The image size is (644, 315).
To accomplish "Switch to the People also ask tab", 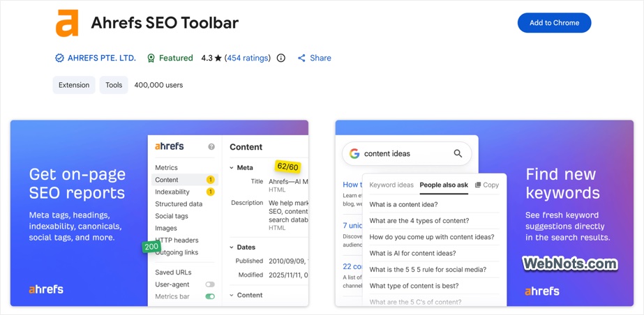I will pyautogui.click(x=444, y=185).
